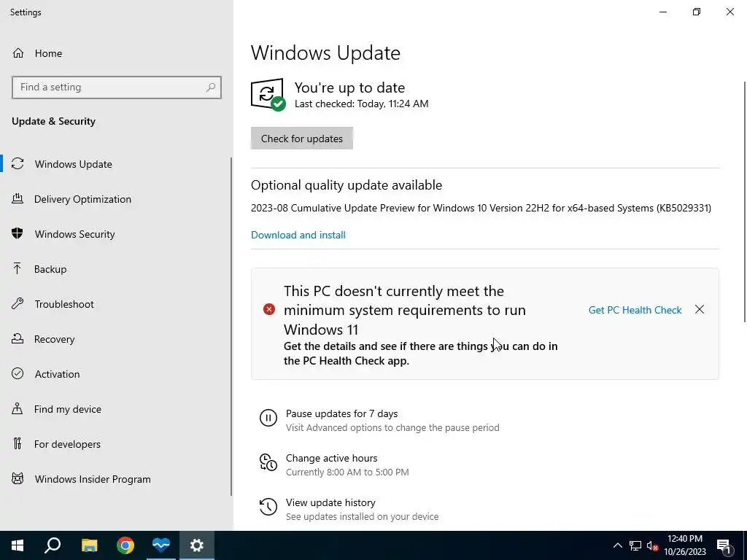Open Get PC Health Check link
The image size is (747, 560).
[635, 310]
